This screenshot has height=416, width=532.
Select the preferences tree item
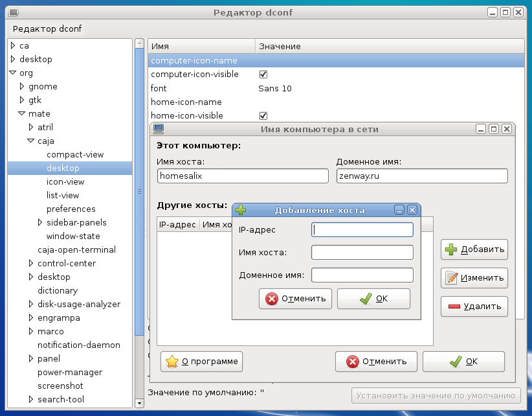pyautogui.click(x=71, y=209)
